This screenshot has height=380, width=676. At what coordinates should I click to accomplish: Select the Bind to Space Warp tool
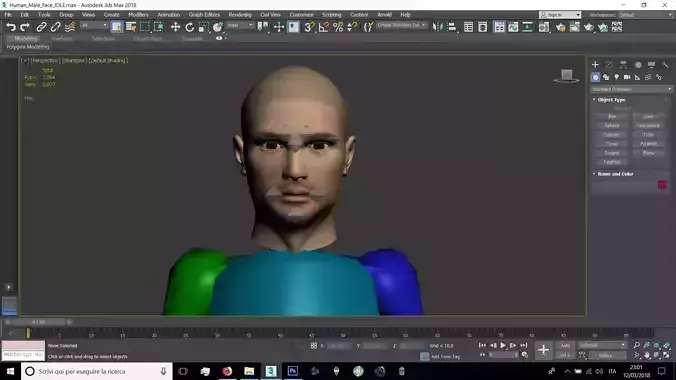69,27
